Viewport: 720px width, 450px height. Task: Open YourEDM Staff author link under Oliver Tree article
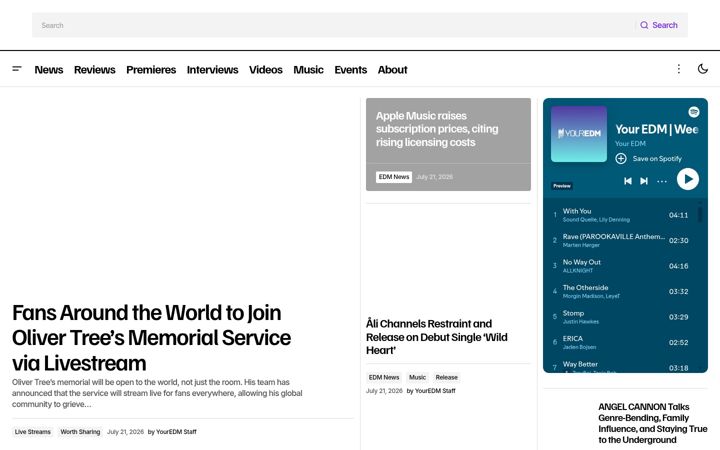tap(176, 432)
